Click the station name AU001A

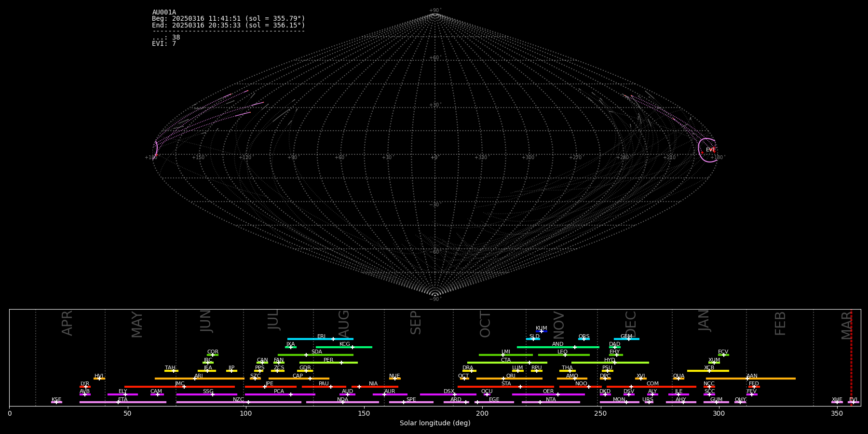click(164, 13)
